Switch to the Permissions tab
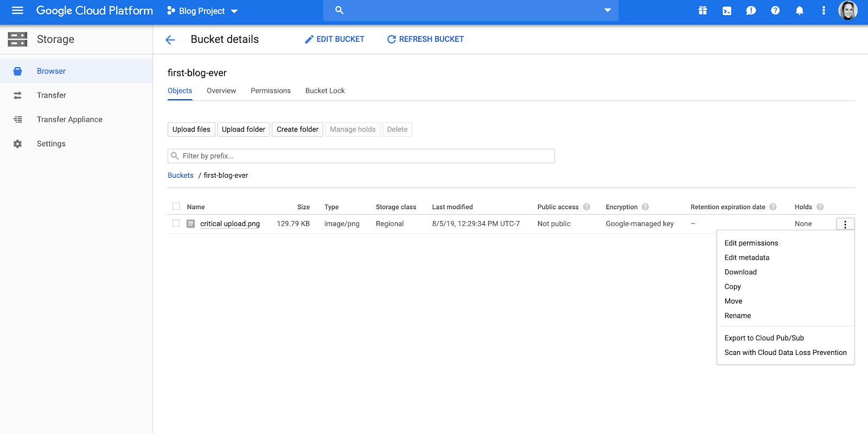The image size is (868, 433). click(271, 91)
